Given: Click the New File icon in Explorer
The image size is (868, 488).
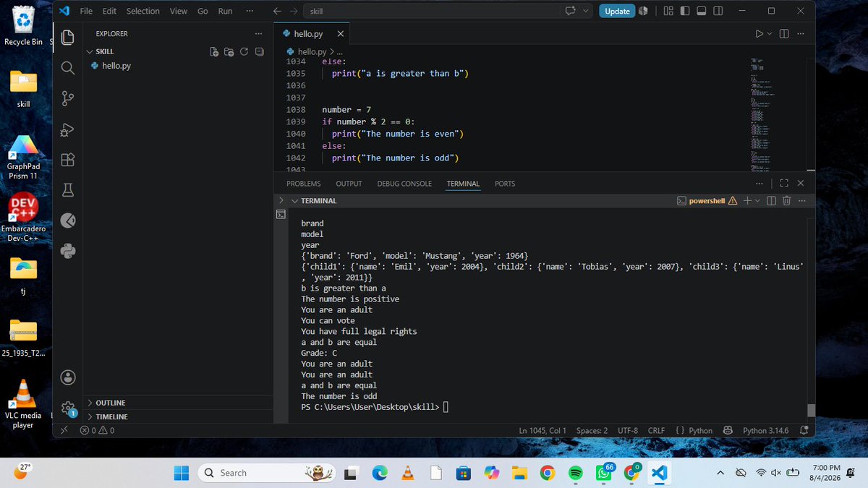Looking at the screenshot, I should click(214, 51).
